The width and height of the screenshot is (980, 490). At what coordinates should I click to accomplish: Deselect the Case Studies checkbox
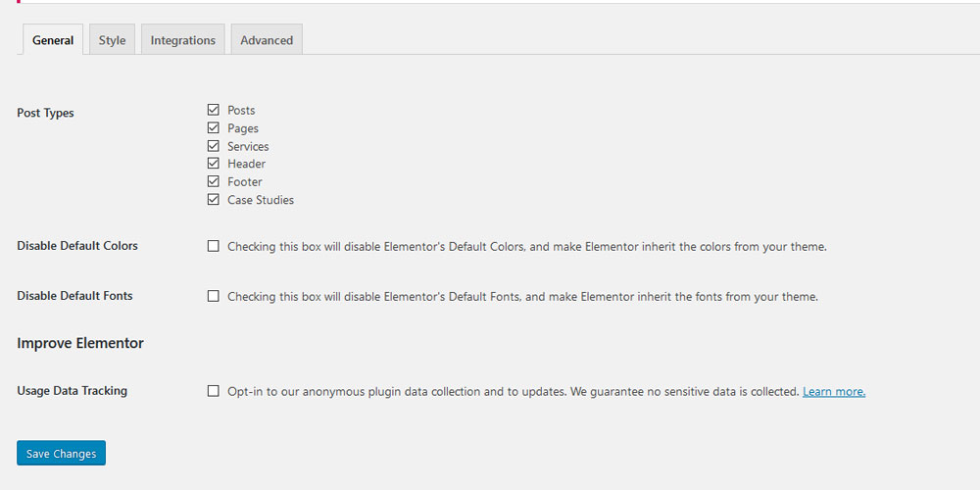pyautogui.click(x=214, y=200)
